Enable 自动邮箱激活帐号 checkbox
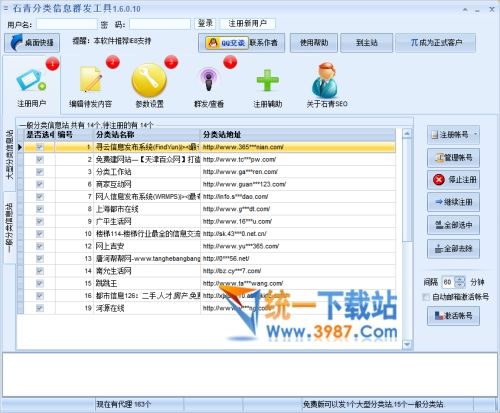Viewport: 500px width, 413px height. pos(426,297)
